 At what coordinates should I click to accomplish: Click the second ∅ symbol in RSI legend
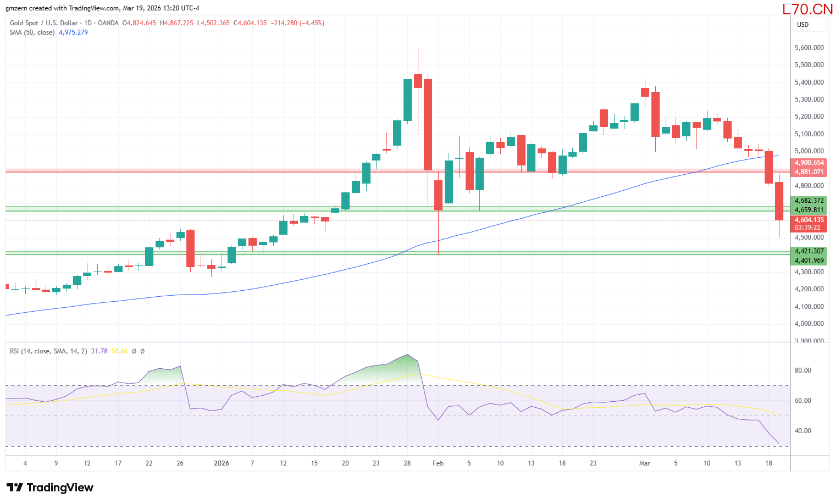pos(142,351)
